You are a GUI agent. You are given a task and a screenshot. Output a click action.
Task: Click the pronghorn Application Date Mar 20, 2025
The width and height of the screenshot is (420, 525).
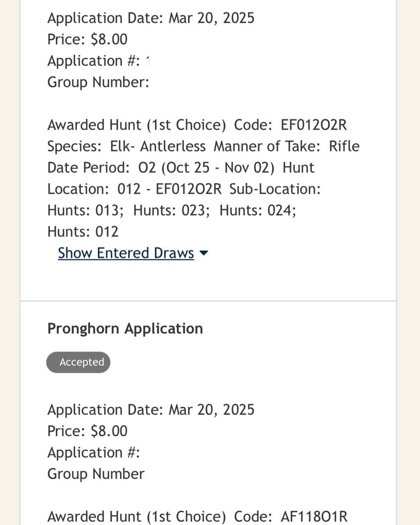tap(151, 409)
